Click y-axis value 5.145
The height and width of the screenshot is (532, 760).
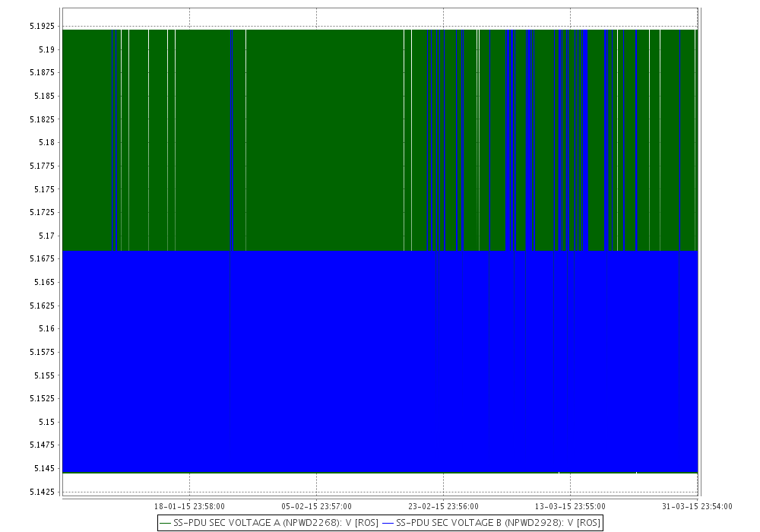click(x=45, y=468)
